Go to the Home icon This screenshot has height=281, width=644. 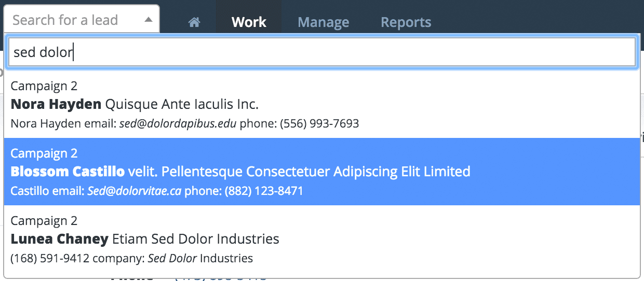pos(194,22)
